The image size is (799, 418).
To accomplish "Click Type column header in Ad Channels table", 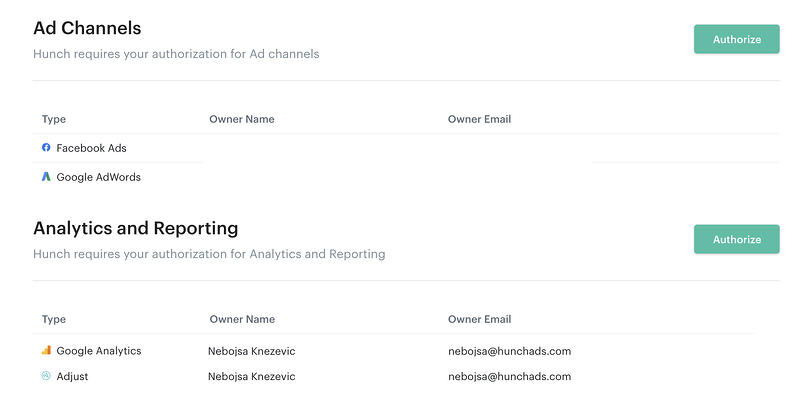I will 54,120.
